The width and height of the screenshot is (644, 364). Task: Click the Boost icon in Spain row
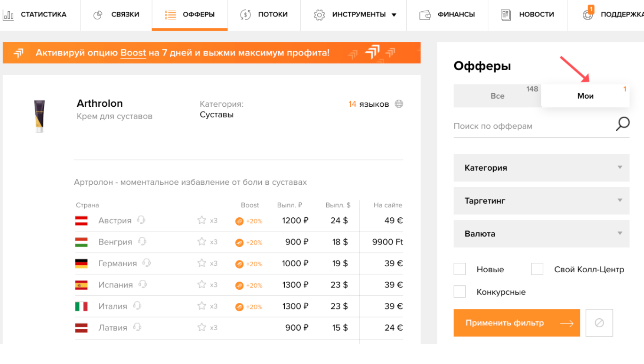(240, 285)
